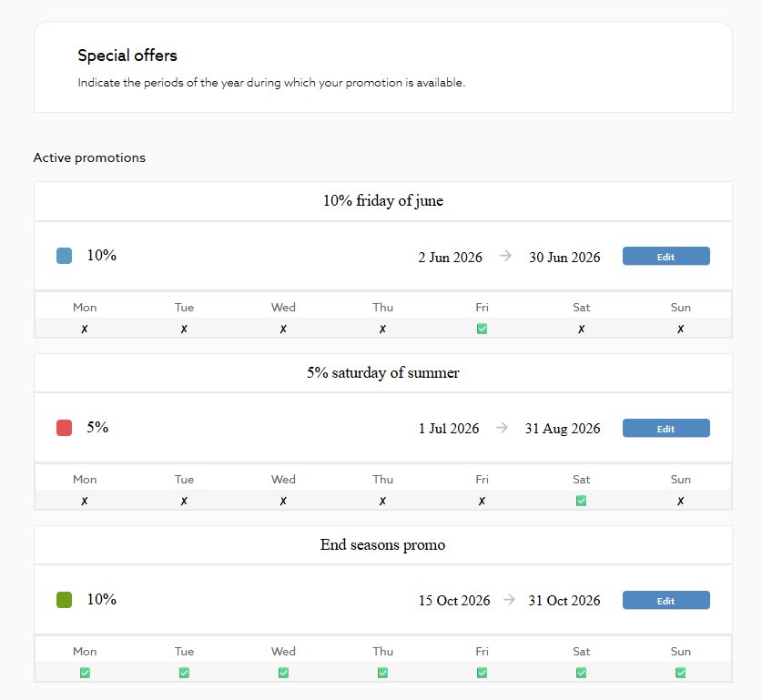This screenshot has height=700, width=762.
Task: Click the red swatch next to 5%
Action: pyautogui.click(x=64, y=428)
